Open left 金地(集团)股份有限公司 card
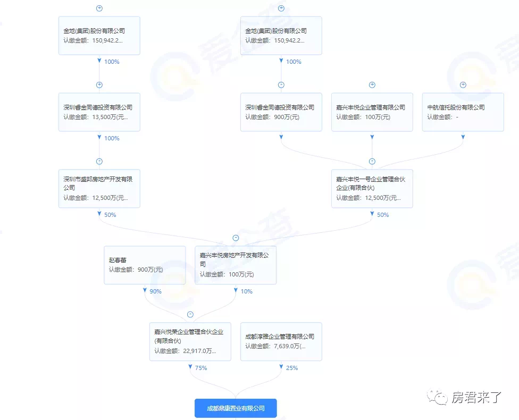Viewport: 519px width, 420px height. point(99,36)
